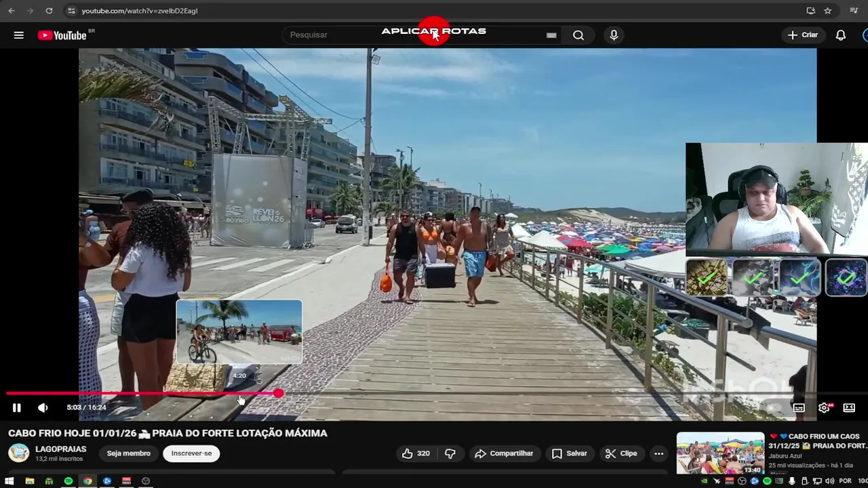Click the Chrome taskbar icon
This screenshot has height=488, width=868.
87,481
